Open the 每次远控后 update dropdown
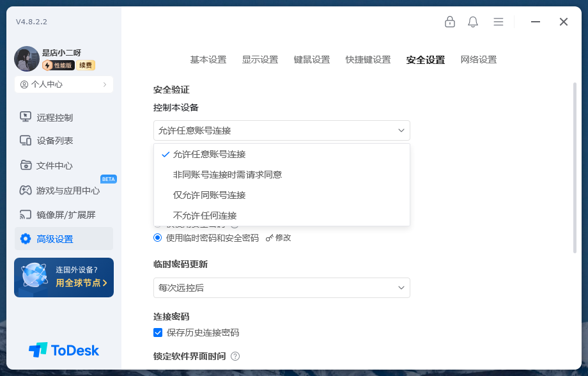This screenshot has width=588, height=376. [x=282, y=288]
